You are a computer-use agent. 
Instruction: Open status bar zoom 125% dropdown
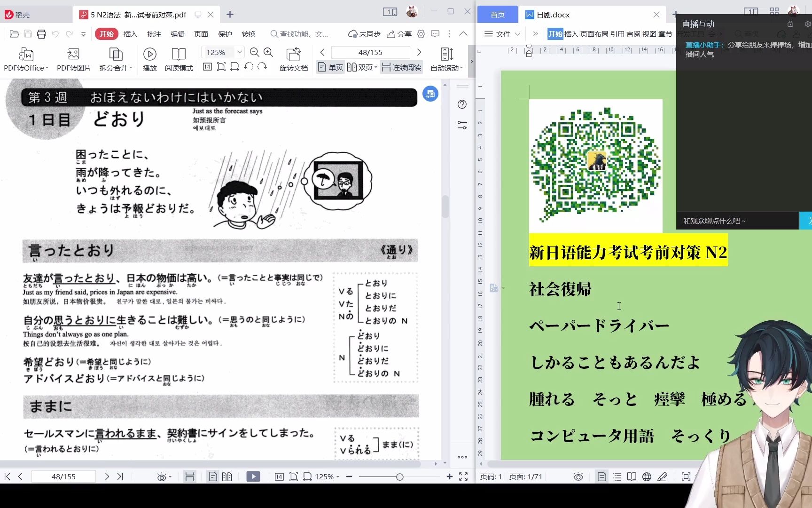(327, 476)
